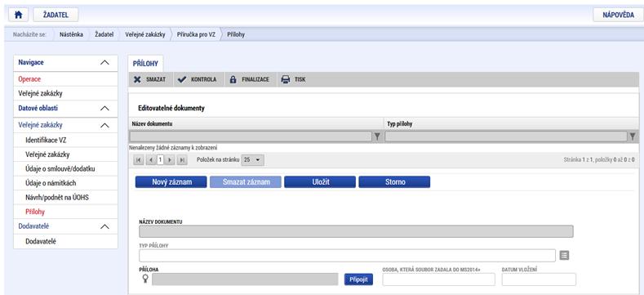Click Uložit button
This screenshot has width=644, height=295.
(320, 182)
